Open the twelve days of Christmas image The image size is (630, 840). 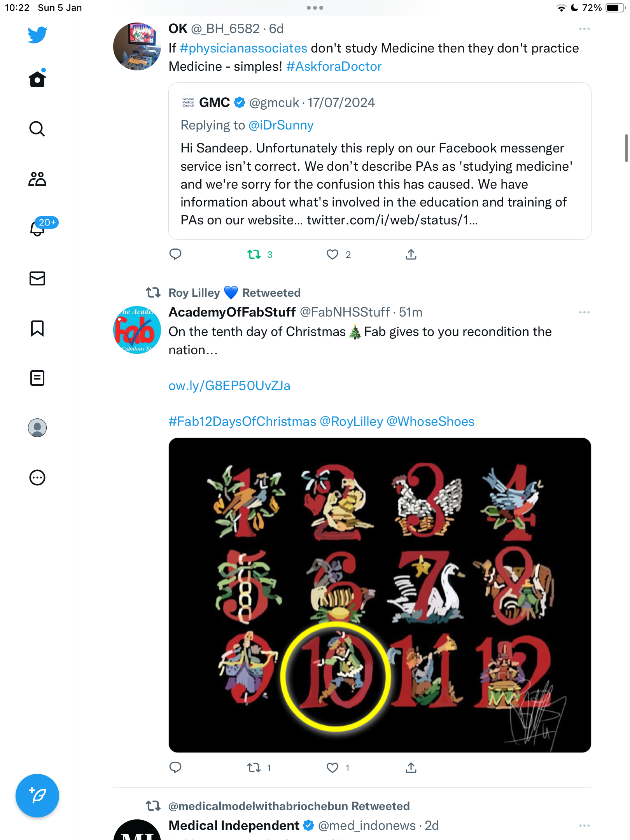point(380,595)
